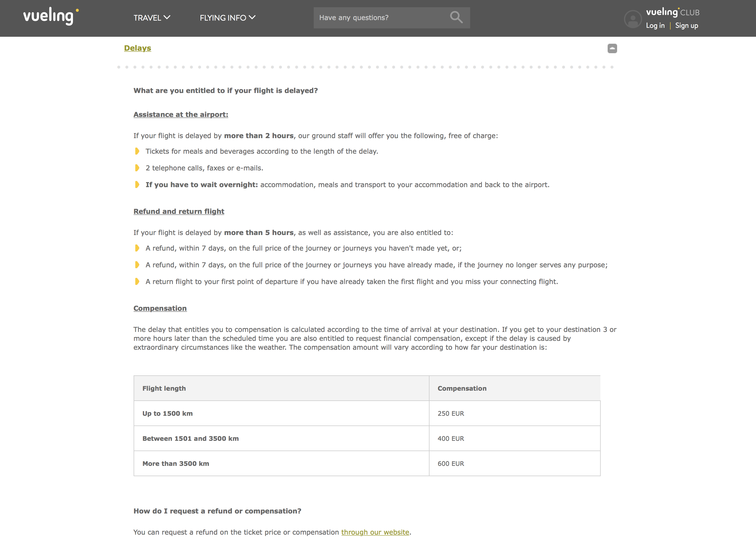Click the Log in link

(x=655, y=25)
